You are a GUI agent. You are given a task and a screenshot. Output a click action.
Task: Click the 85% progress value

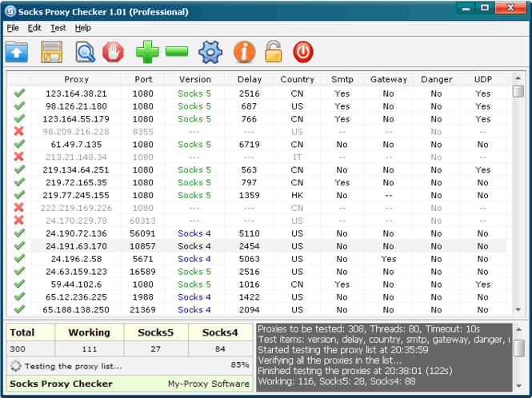240,364
